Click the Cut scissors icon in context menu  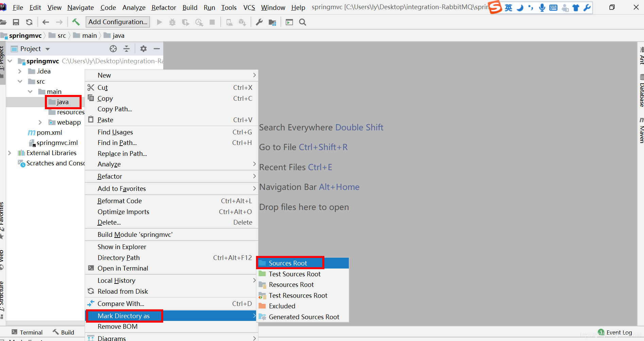(91, 87)
